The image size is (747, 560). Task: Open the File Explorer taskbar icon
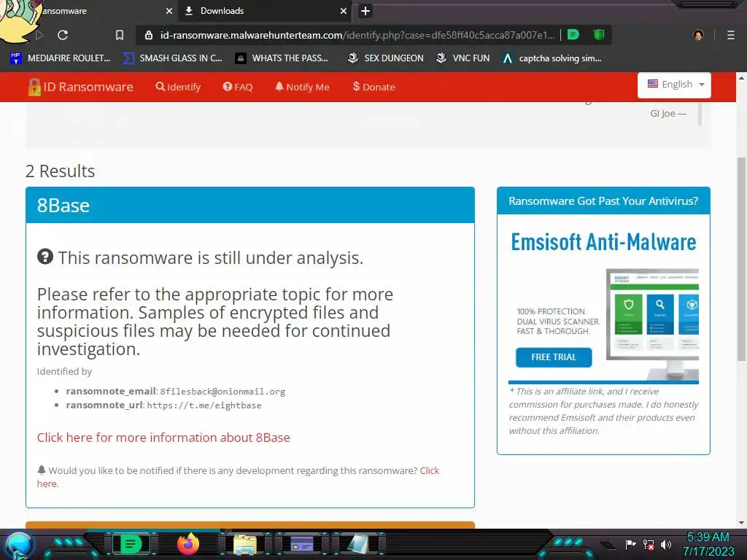click(245, 545)
